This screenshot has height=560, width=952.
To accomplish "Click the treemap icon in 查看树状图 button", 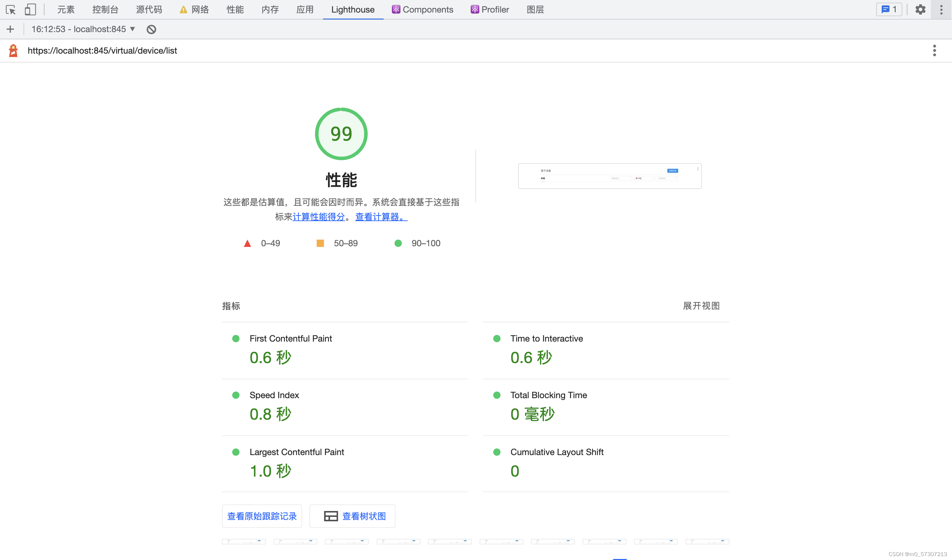I will [x=331, y=516].
